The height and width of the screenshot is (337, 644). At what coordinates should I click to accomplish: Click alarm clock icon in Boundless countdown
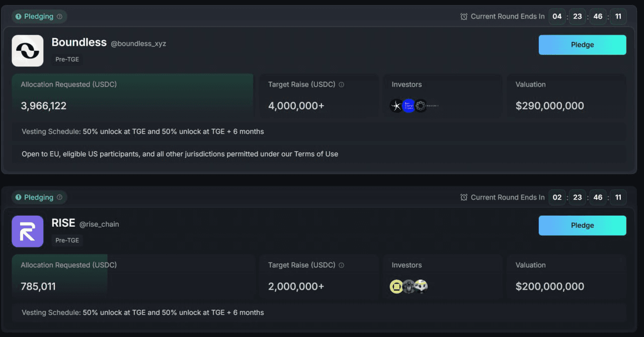(464, 17)
